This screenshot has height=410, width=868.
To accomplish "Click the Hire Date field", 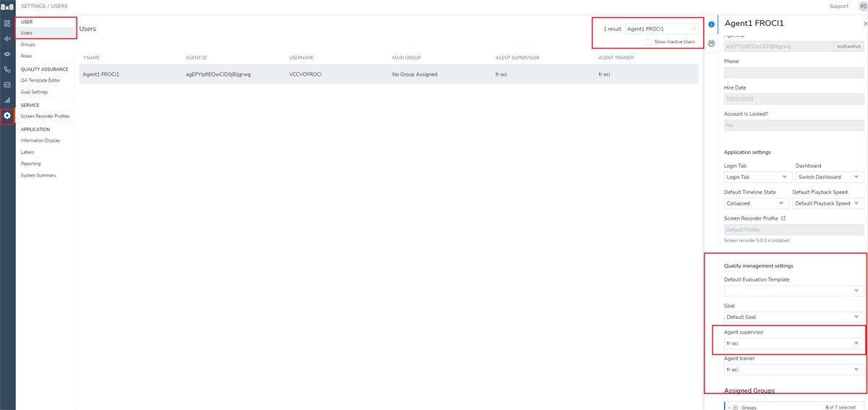I will pyautogui.click(x=794, y=99).
